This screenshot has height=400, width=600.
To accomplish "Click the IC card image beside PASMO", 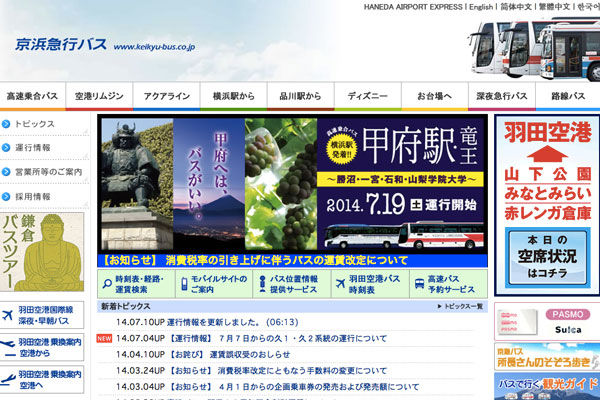I will pos(517,322).
